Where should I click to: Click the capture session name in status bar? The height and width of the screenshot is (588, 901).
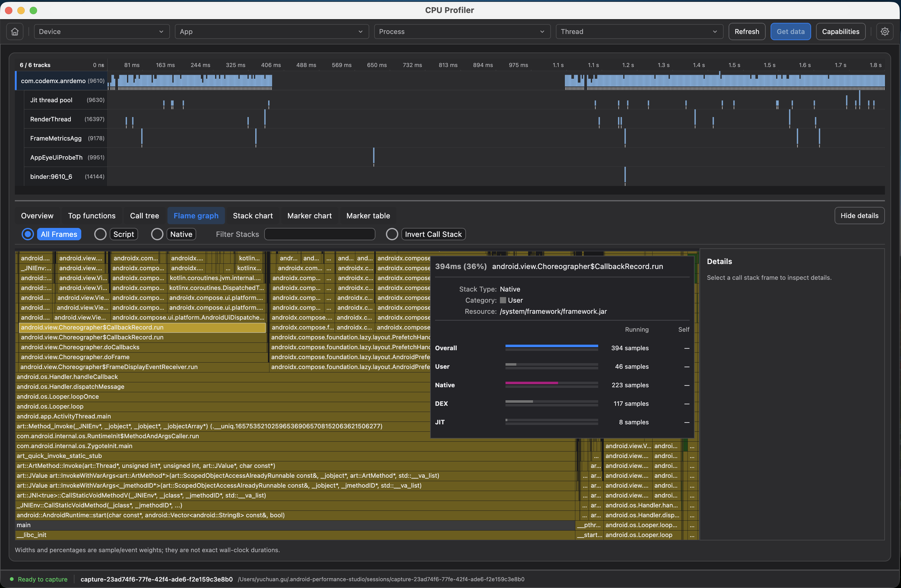156,579
